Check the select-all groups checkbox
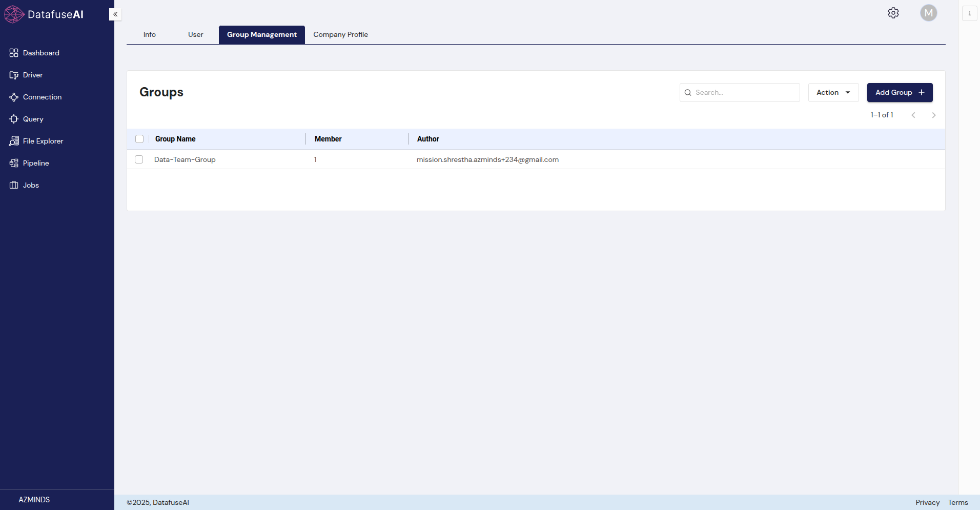This screenshot has width=980, height=510. [139, 139]
